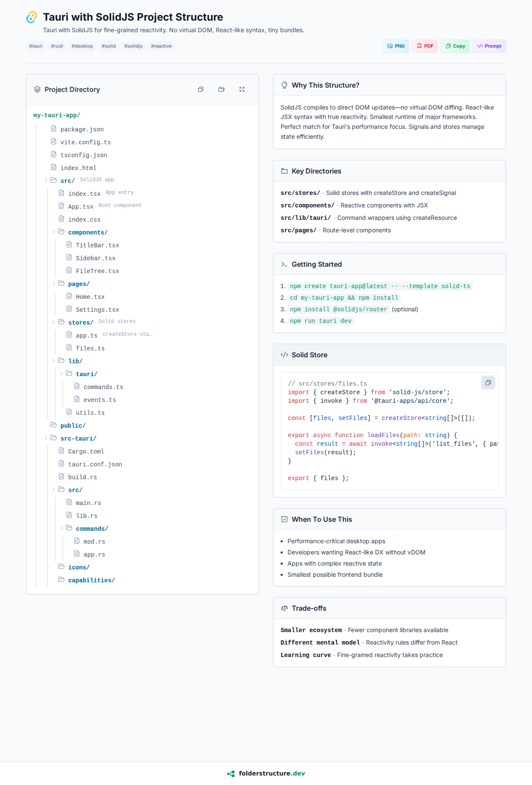The height and width of the screenshot is (785, 532).
Task: Toggle the stores/ folder in the tree
Action: point(54,322)
